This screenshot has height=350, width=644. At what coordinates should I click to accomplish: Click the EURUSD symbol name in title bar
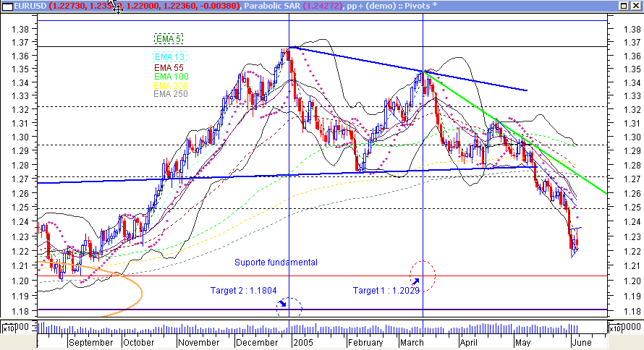coord(31,6)
